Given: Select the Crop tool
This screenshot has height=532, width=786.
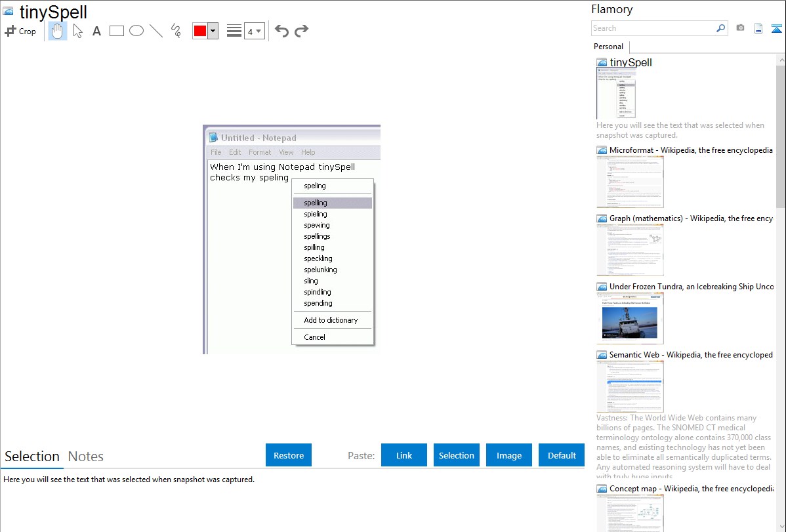Looking at the screenshot, I should 20,31.
